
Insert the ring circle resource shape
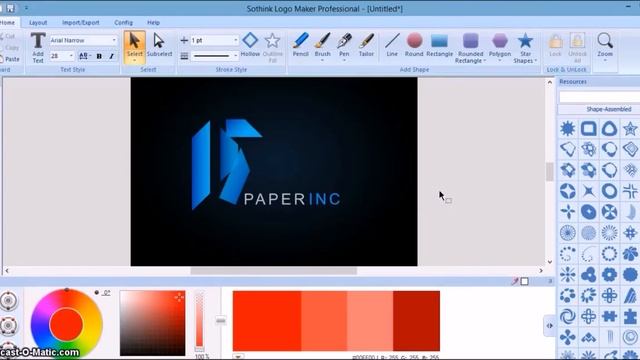(609, 191)
